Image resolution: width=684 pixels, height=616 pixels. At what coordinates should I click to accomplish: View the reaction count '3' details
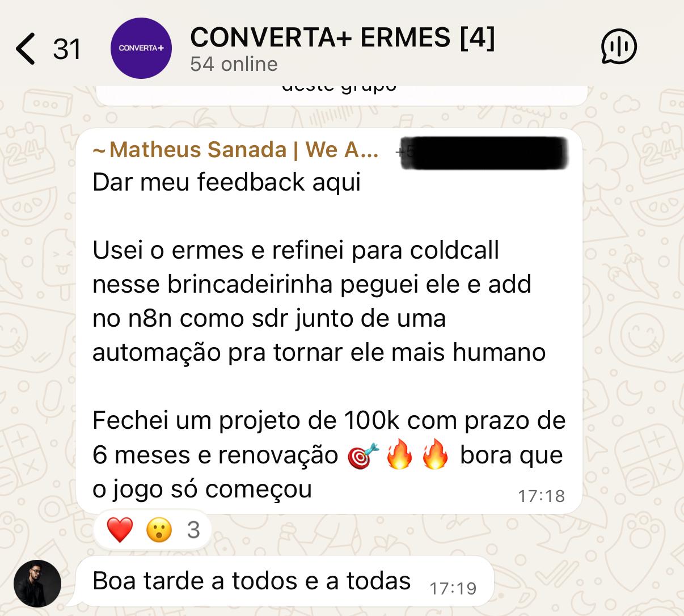[193, 530]
